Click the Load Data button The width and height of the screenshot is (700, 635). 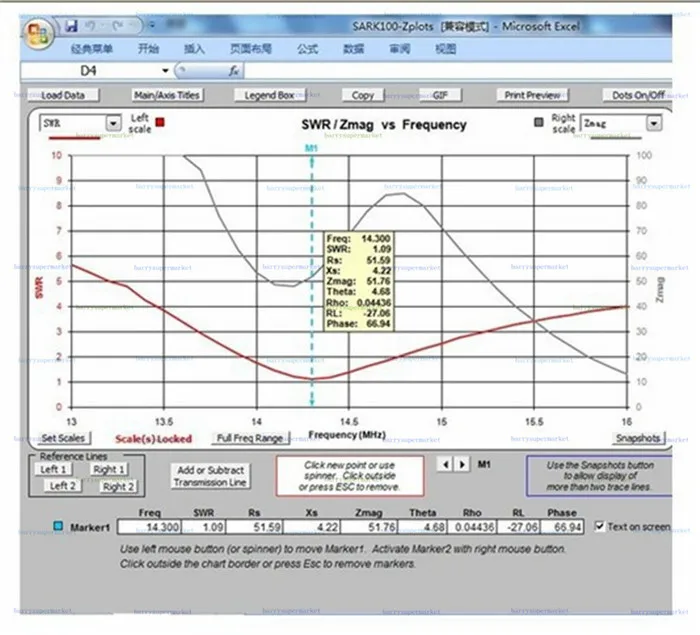point(63,95)
